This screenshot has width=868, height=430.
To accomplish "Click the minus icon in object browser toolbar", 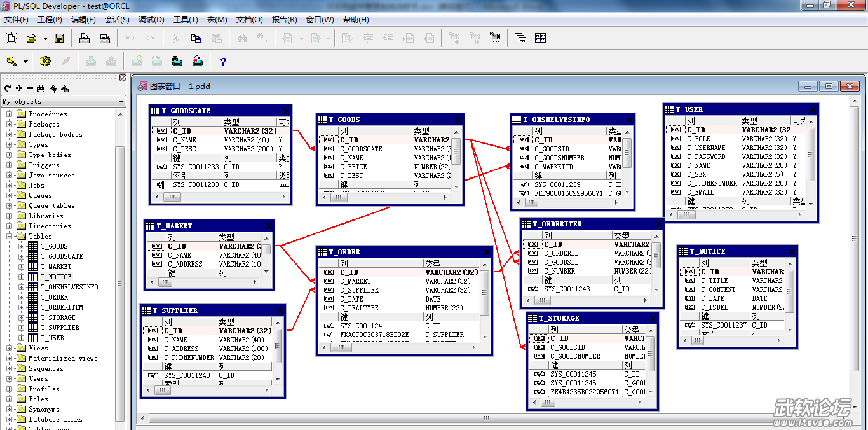I will (x=30, y=88).
